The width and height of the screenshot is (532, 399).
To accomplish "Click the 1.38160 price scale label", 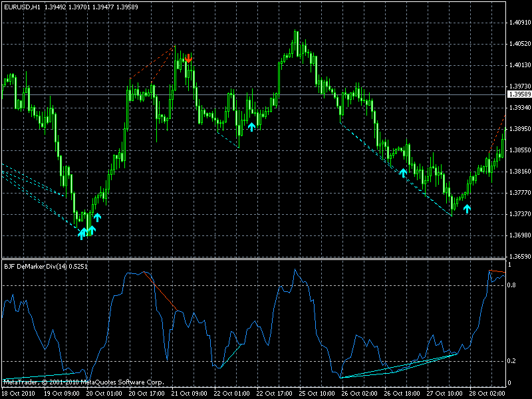I will coord(520,172).
